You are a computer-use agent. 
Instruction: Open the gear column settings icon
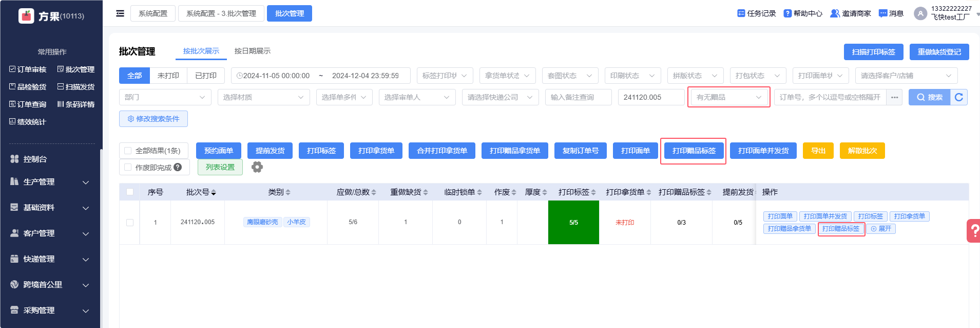click(257, 167)
